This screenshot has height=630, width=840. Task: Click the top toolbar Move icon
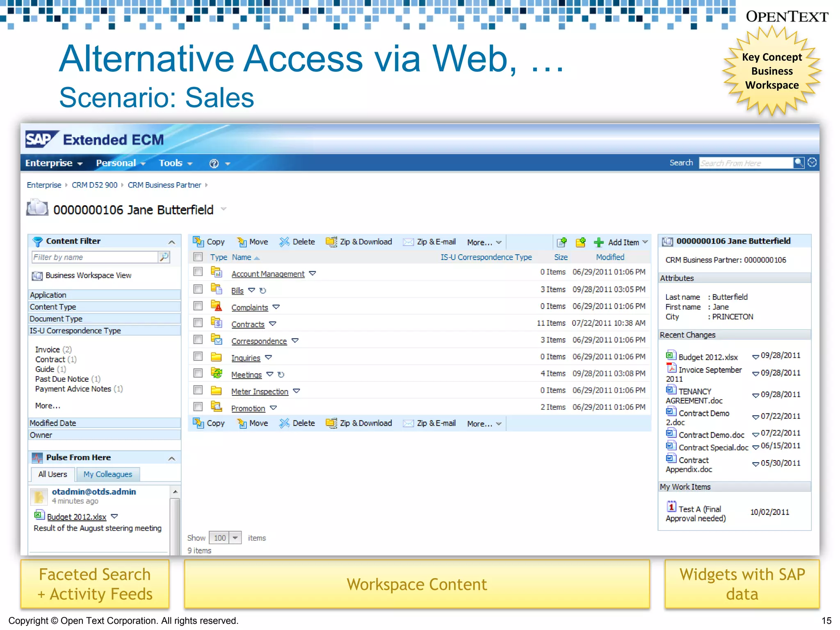(242, 242)
